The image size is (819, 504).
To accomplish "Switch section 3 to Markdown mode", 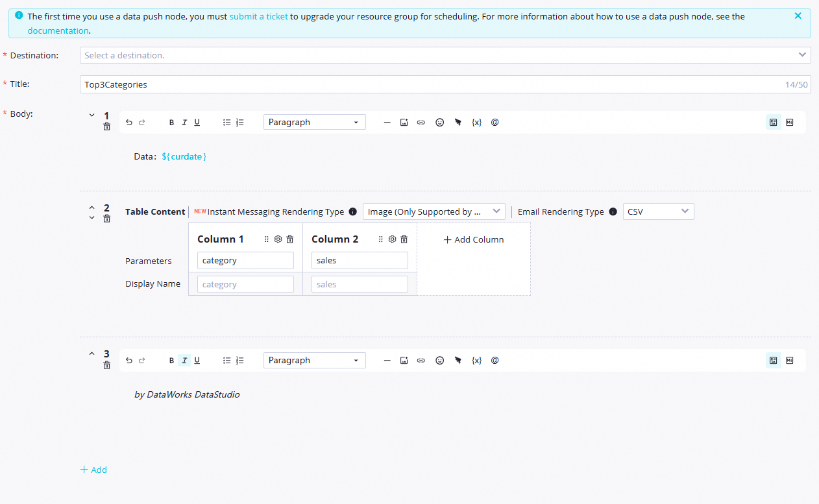I will pyautogui.click(x=790, y=360).
